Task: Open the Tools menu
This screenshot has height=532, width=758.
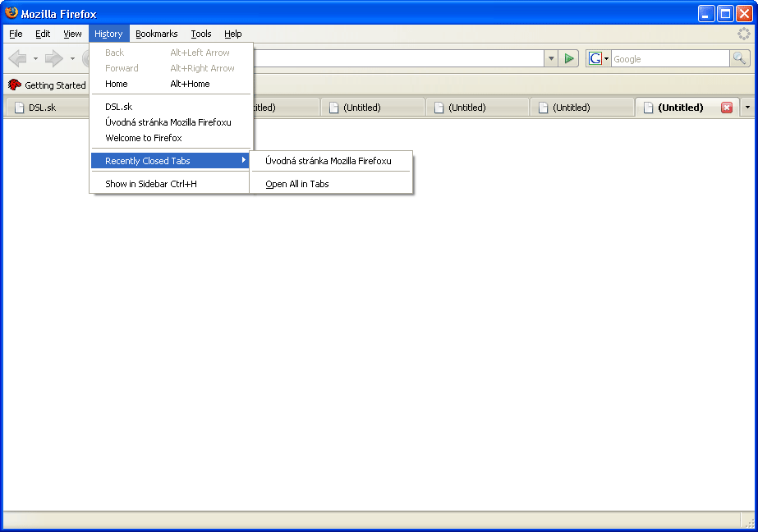Action: pos(201,34)
